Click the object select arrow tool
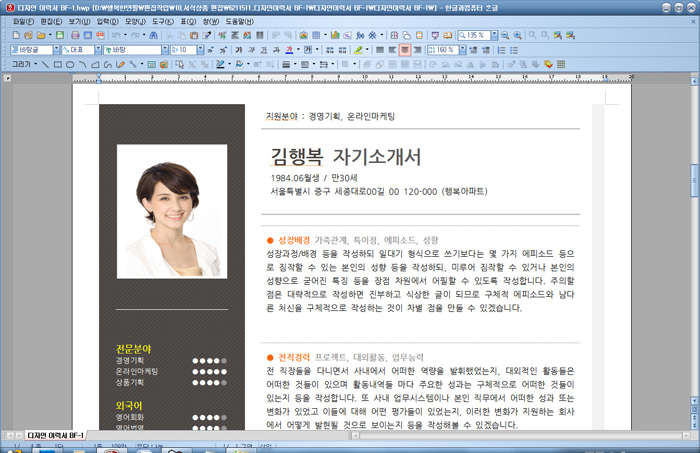Screen dimensions: 700x453 tap(179, 64)
